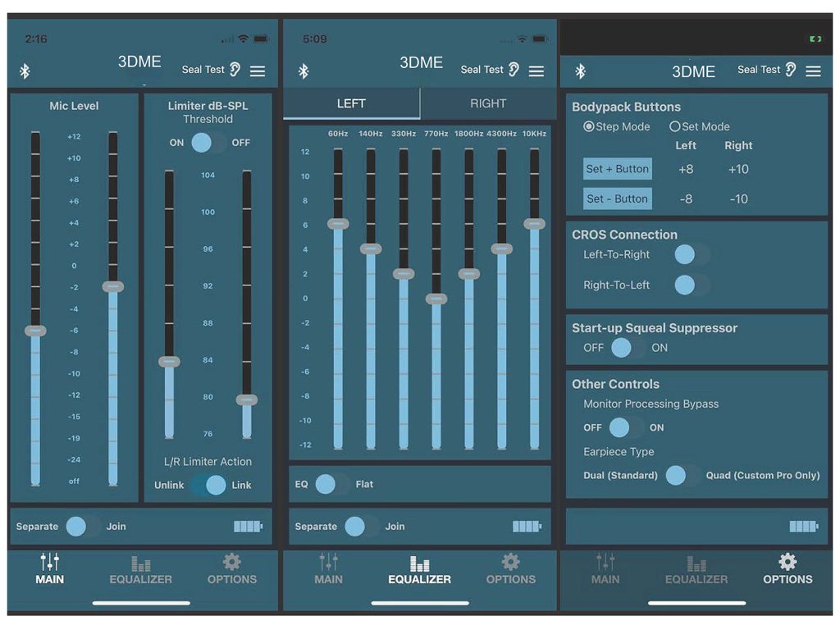Click the 330Hz equalizer slider handle
The width and height of the screenshot is (840, 630).
point(404,274)
